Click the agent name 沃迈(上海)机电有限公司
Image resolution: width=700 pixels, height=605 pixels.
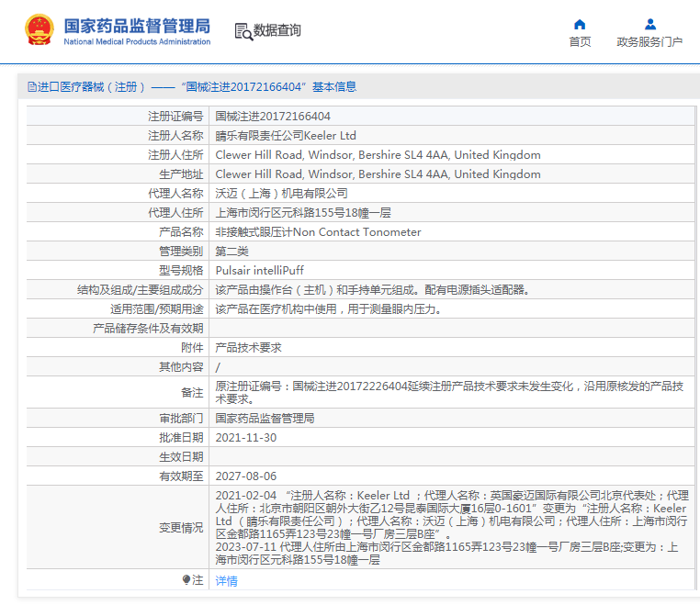[x=282, y=194]
